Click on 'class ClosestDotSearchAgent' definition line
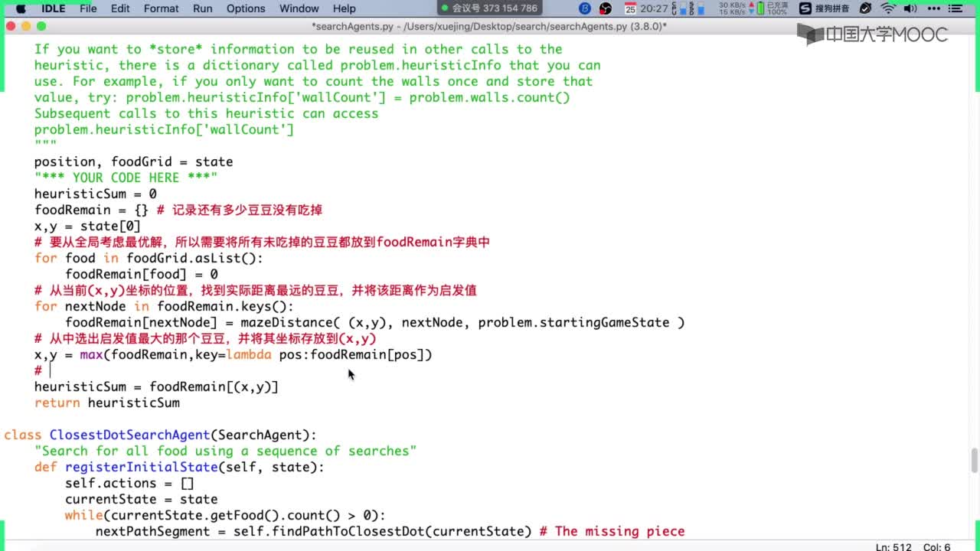The image size is (980, 551). pos(160,435)
